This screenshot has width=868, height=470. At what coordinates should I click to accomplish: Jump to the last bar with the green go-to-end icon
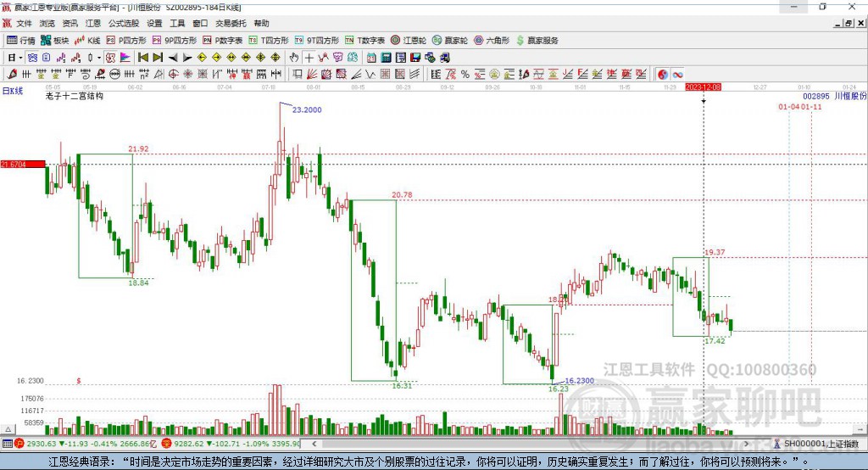coord(158,58)
